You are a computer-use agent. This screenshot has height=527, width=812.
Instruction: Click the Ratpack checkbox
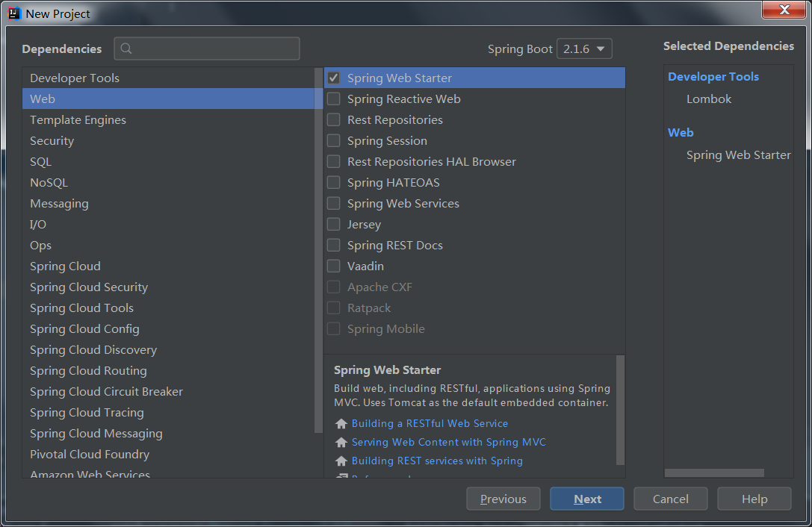[x=333, y=308]
